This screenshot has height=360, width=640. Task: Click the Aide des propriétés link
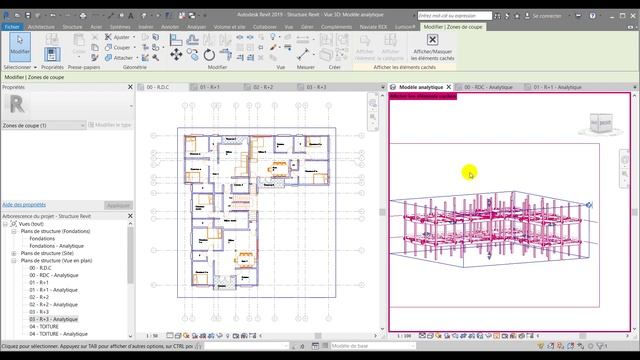[x=24, y=204]
